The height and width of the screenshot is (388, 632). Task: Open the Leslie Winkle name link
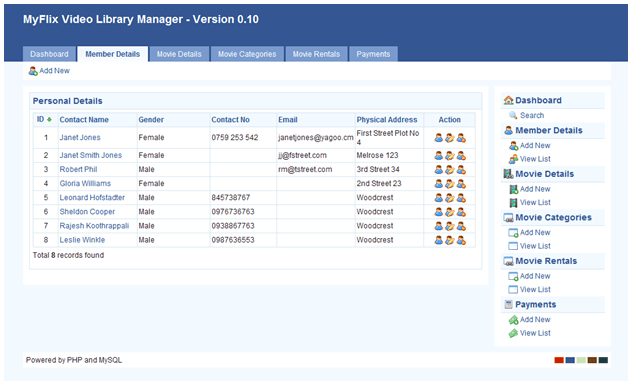tap(82, 240)
